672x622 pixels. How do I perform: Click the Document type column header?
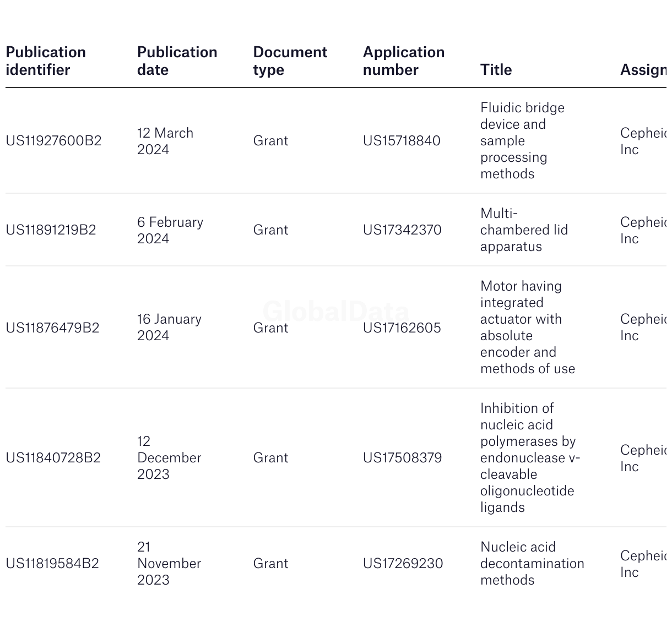tap(290, 61)
